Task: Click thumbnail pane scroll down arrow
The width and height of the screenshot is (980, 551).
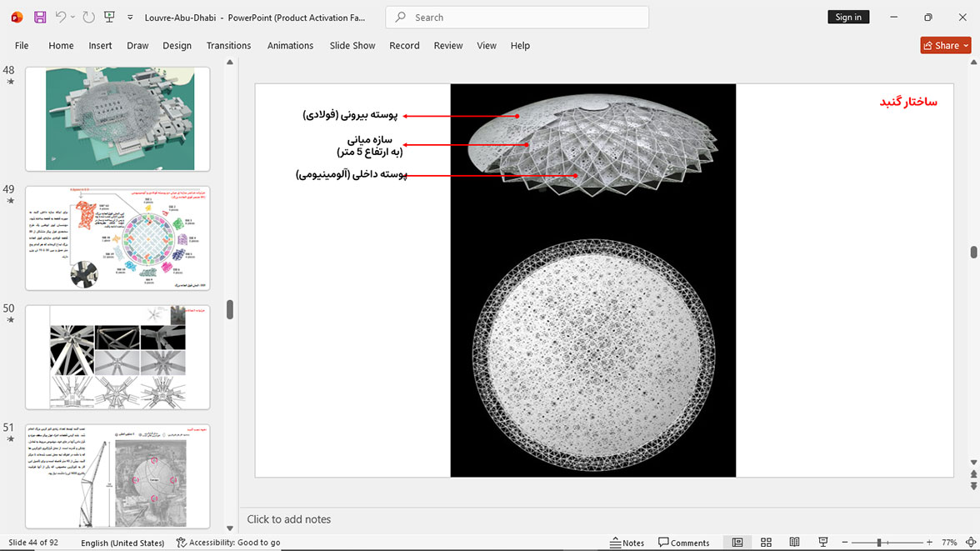Action: point(230,528)
